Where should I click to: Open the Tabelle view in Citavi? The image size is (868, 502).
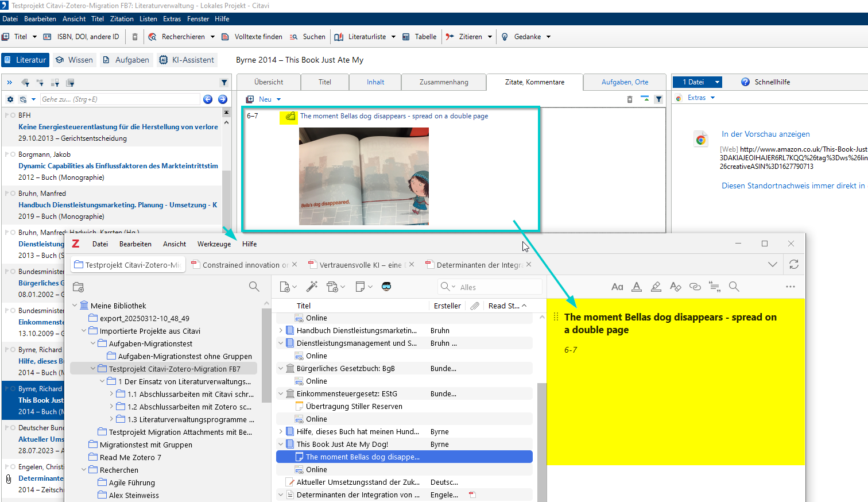(420, 37)
